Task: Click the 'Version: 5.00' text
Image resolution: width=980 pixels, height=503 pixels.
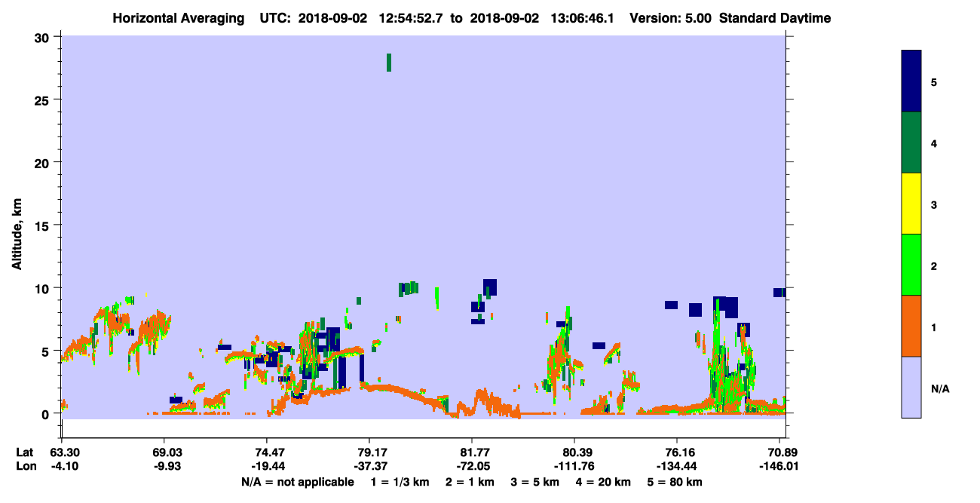Action: [669, 18]
